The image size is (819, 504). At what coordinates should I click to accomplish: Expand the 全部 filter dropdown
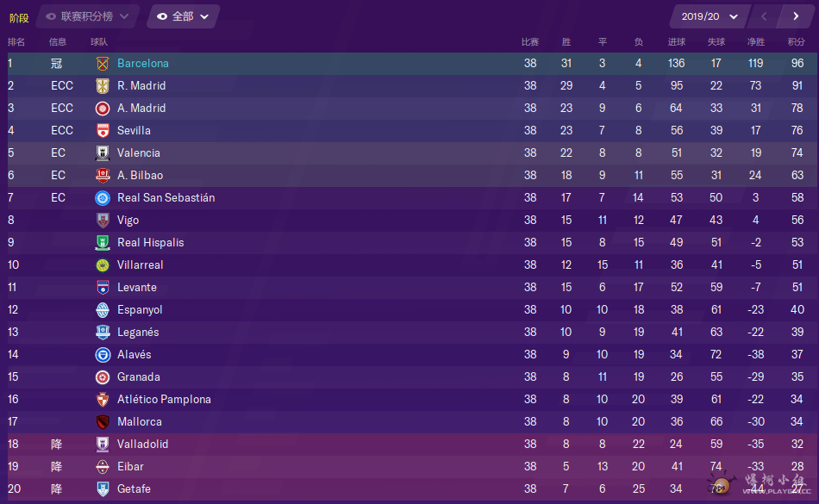pos(183,16)
